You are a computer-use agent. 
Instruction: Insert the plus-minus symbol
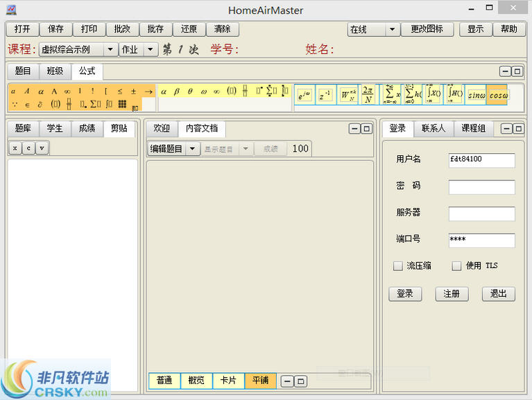(x=133, y=92)
